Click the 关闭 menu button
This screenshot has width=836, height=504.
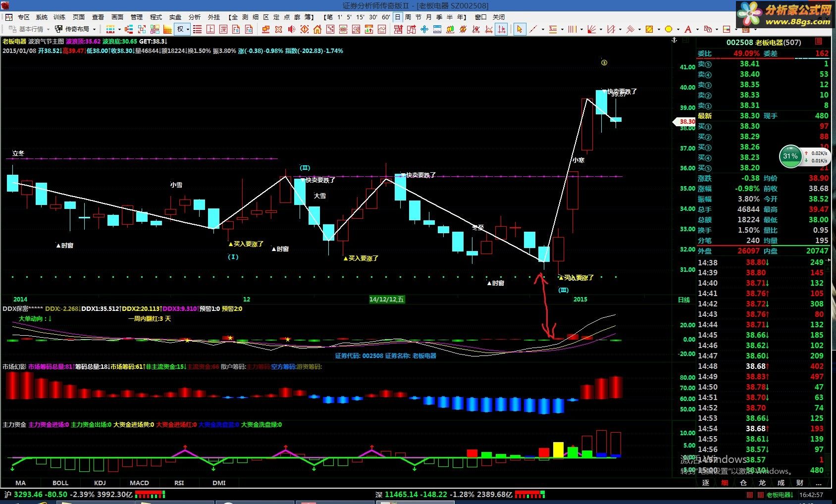click(499, 17)
